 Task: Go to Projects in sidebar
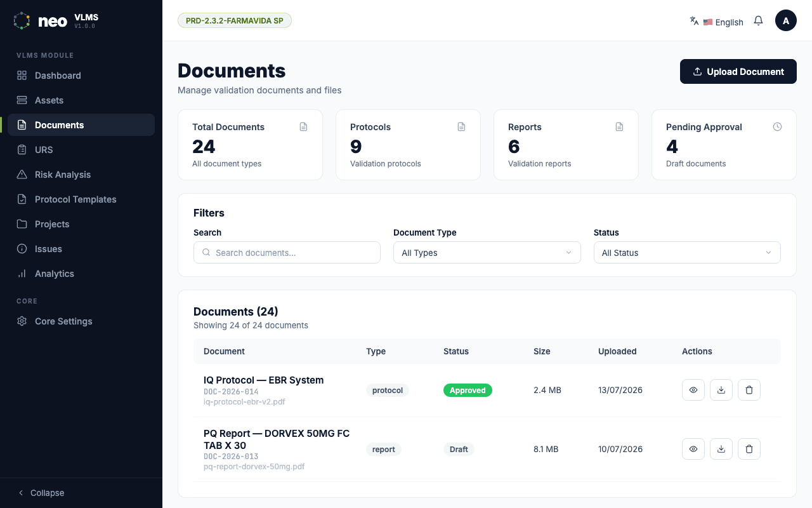pos(81,224)
